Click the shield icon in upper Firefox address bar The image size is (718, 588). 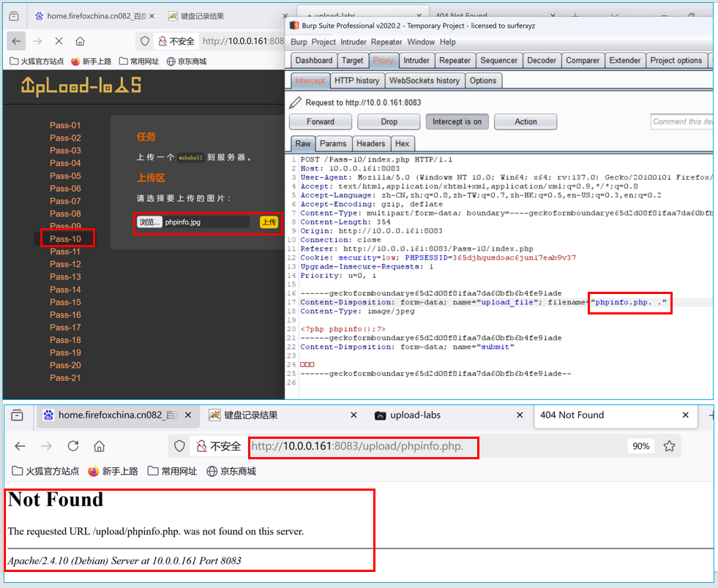pos(145,41)
